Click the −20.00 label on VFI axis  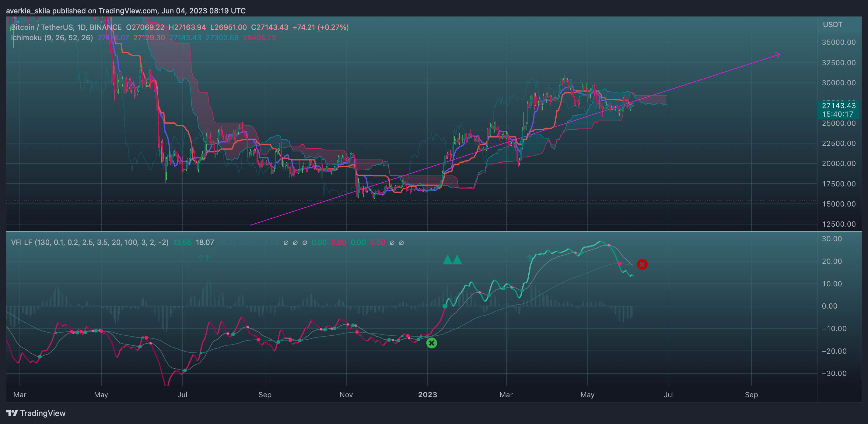[x=834, y=351]
